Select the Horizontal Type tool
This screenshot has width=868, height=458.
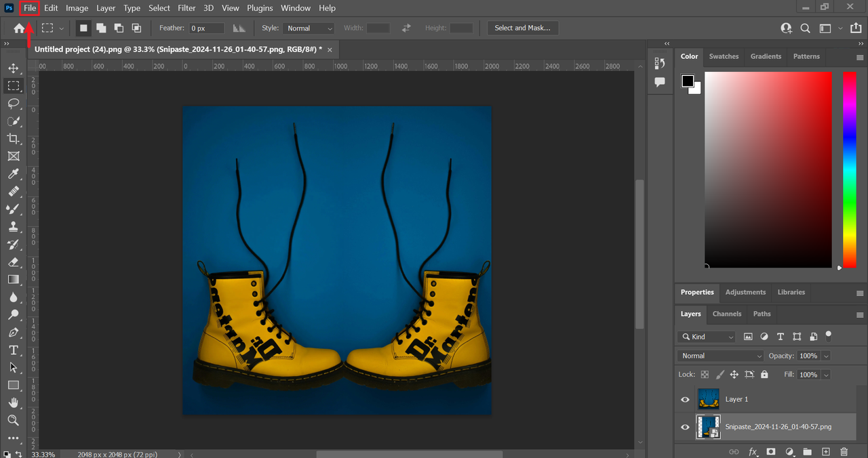coord(13,350)
